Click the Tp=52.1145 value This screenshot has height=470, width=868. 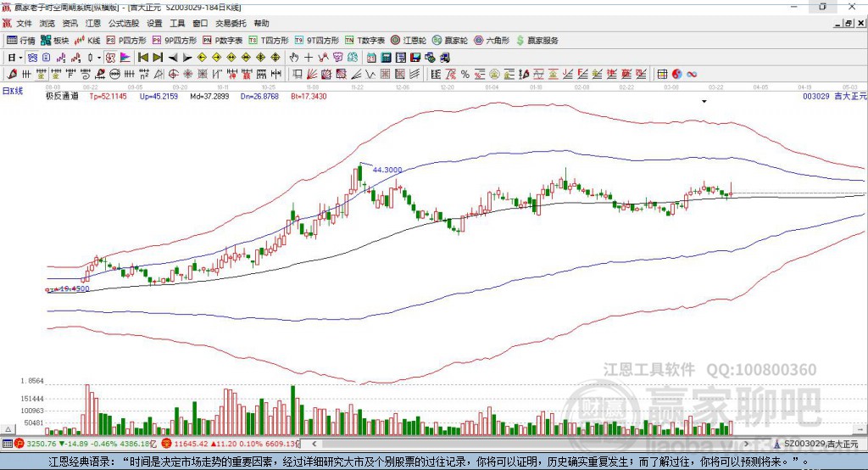[x=108, y=97]
